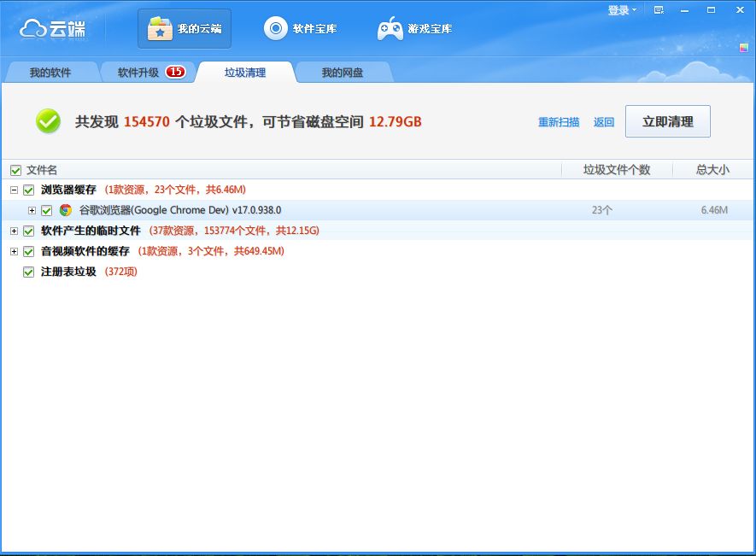The image size is (756, 556).
Task: Click the 垃圾文件个数 column header
Action: tap(617, 170)
